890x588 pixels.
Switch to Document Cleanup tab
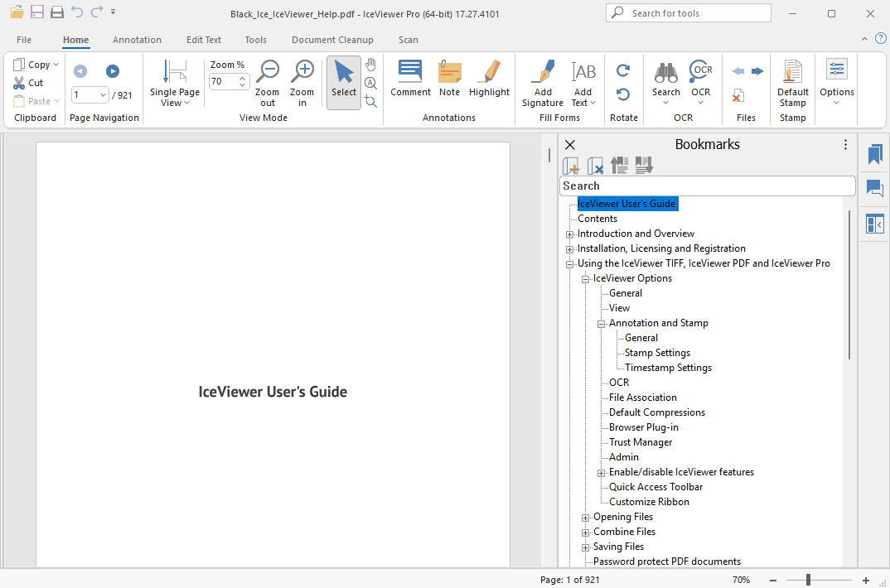tap(332, 40)
